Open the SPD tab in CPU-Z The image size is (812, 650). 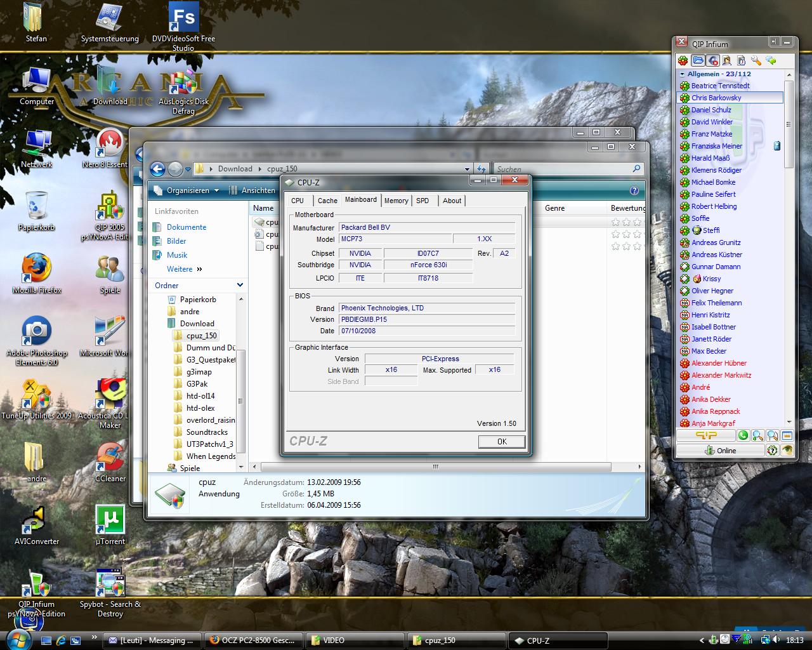click(x=422, y=201)
